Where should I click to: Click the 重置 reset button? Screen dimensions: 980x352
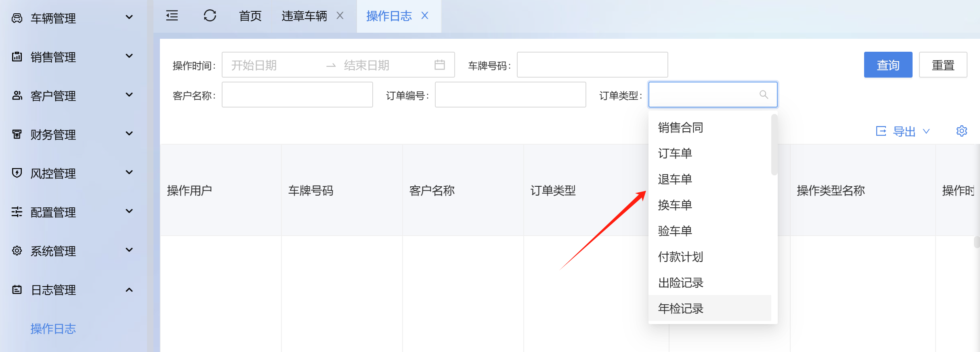tap(943, 65)
